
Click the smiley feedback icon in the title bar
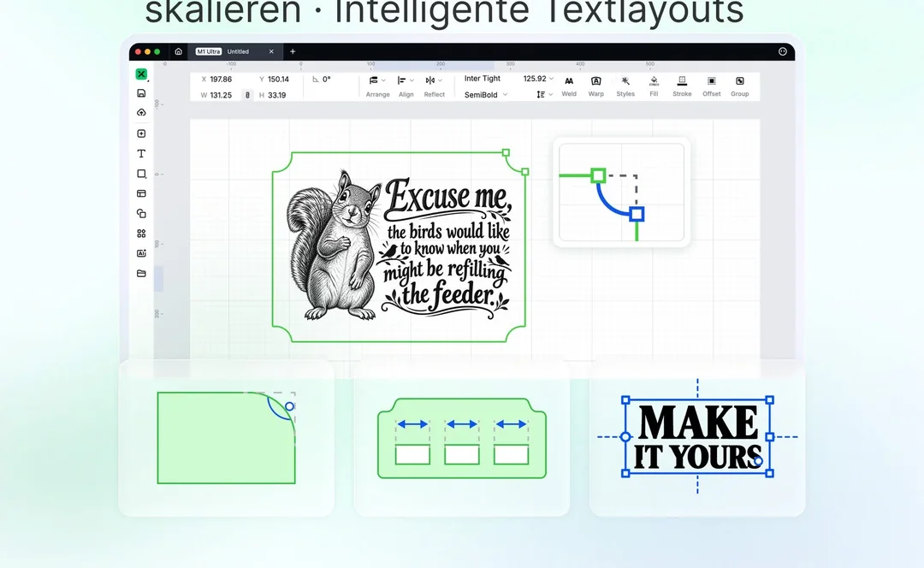pyautogui.click(x=783, y=51)
